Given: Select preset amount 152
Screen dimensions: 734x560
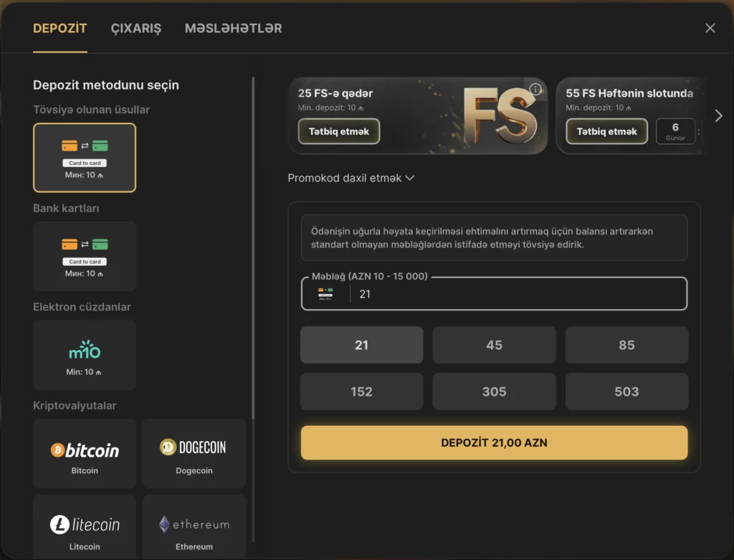Looking at the screenshot, I should pos(361,391).
